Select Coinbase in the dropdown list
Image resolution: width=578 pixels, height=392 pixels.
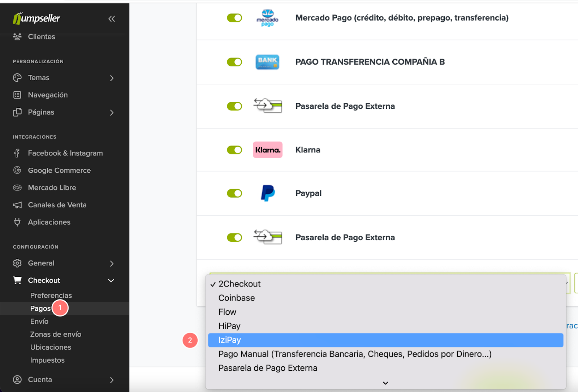[385, 298]
